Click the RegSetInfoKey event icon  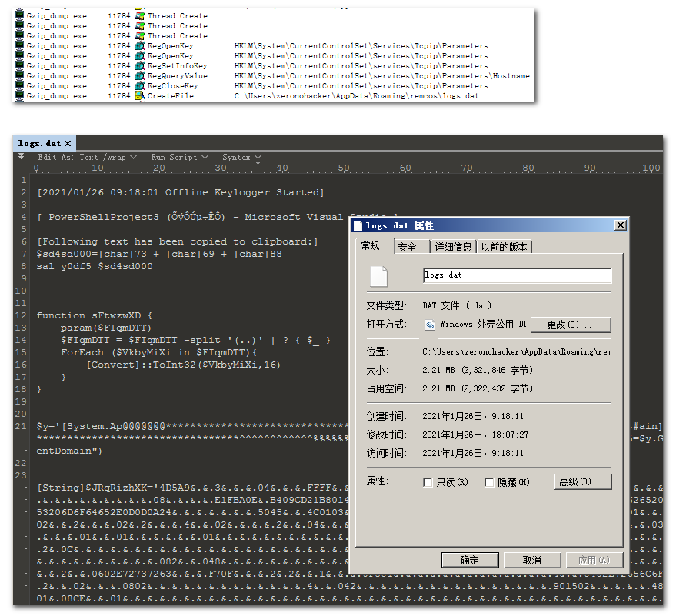coord(139,66)
